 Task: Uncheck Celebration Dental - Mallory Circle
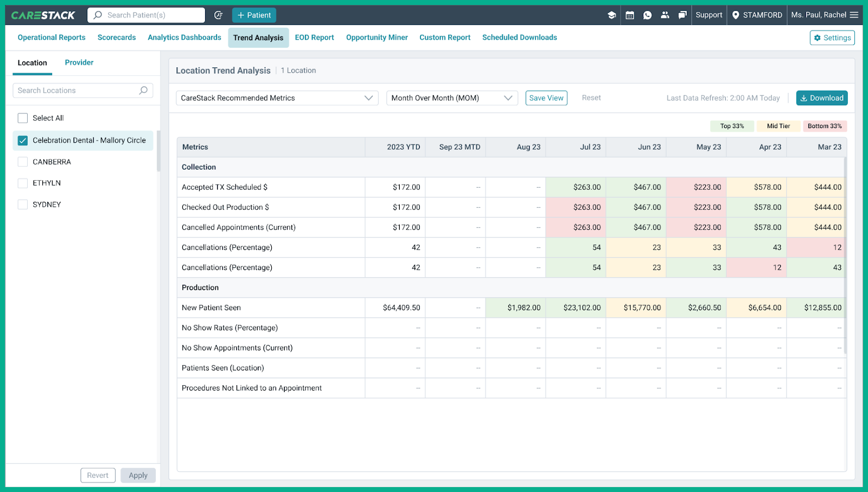pos(22,140)
